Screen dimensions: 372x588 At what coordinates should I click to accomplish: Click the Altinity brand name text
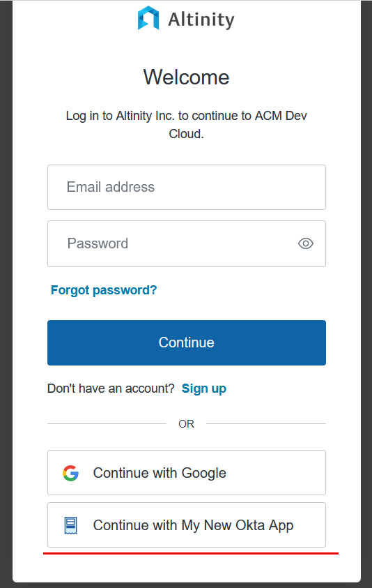[201, 20]
